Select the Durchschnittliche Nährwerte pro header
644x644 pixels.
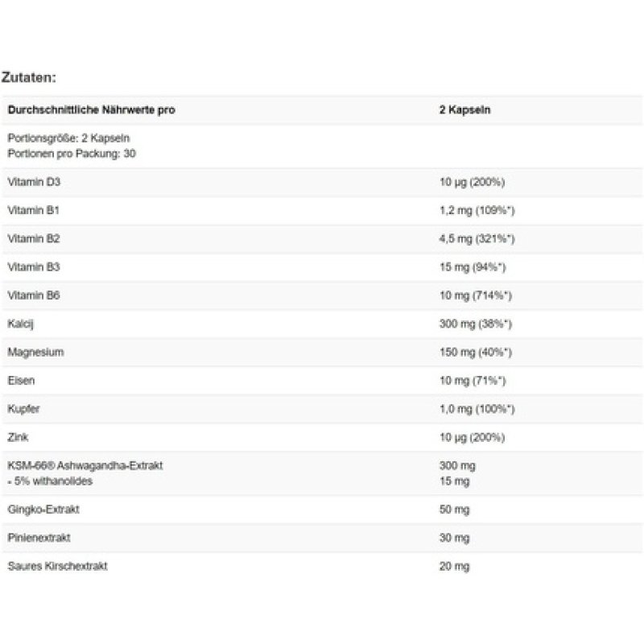click(90, 109)
